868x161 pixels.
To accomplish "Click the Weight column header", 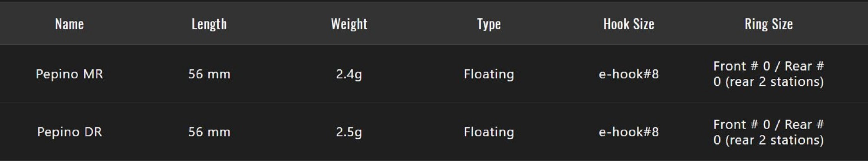I will [x=349, y=24].
